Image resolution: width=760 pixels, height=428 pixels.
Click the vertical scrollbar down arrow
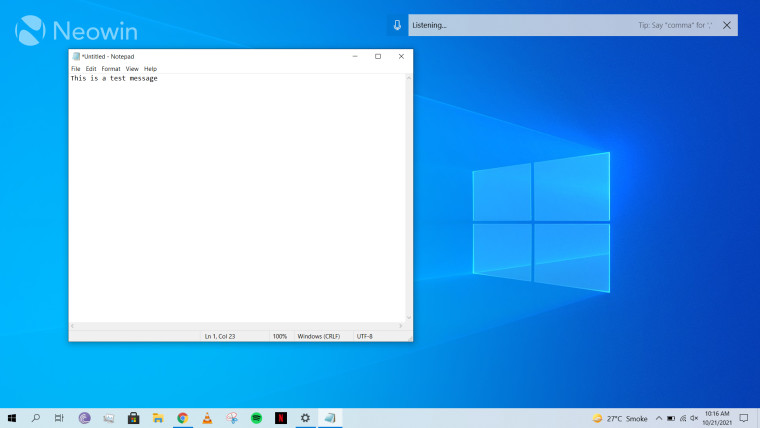point(409,318)
